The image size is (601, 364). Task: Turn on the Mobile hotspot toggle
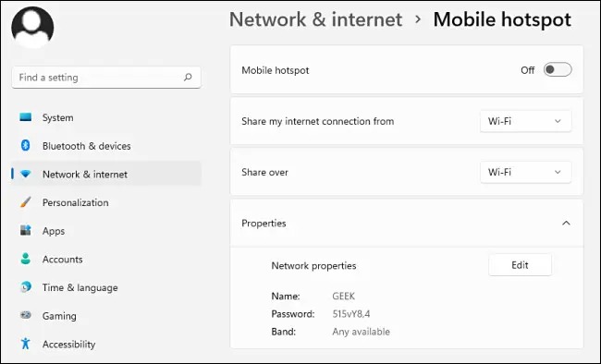558,69
